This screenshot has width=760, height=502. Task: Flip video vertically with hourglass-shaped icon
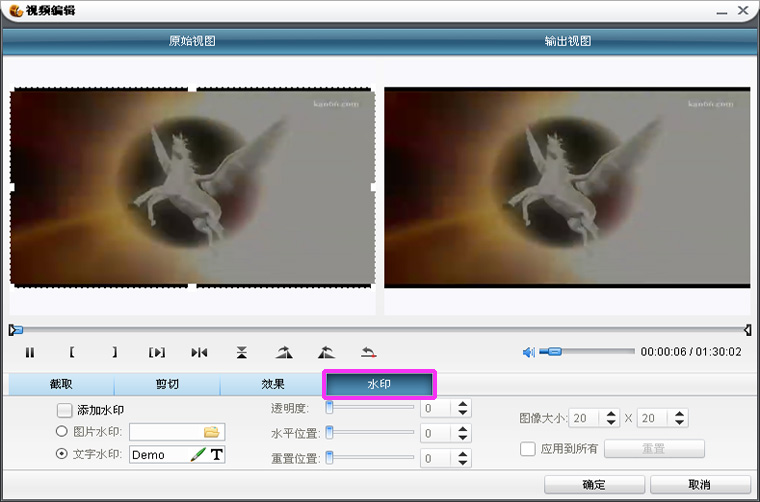pyautogui.click(x=242, y=352)
